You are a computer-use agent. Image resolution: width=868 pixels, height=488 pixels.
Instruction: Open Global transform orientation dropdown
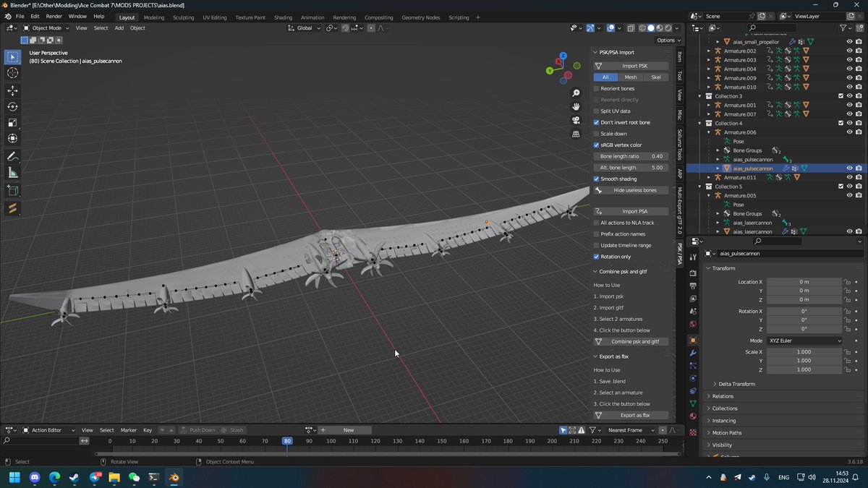(x=305, y=28)
